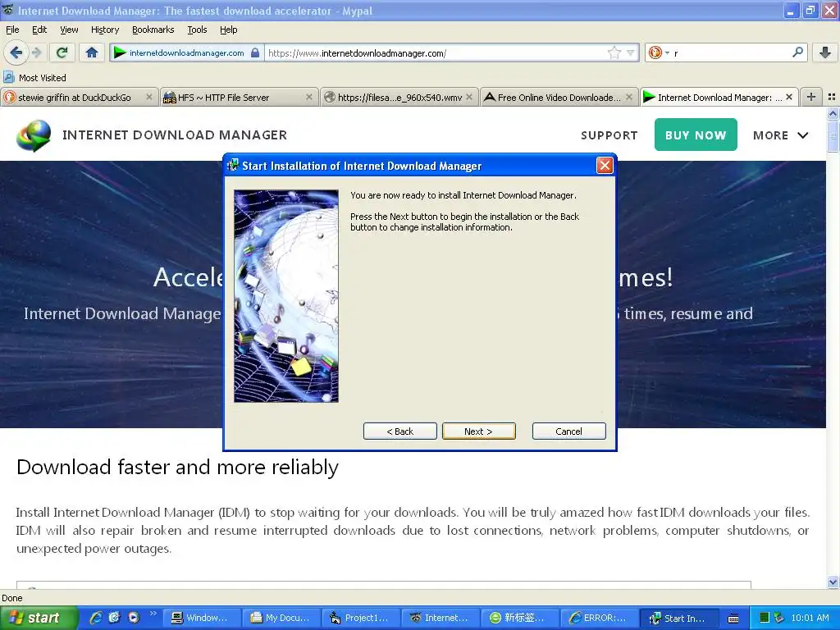Screen dimensions: 840x630
Task: Click the IDM globe logo on website
Action: tap(34, 135)
